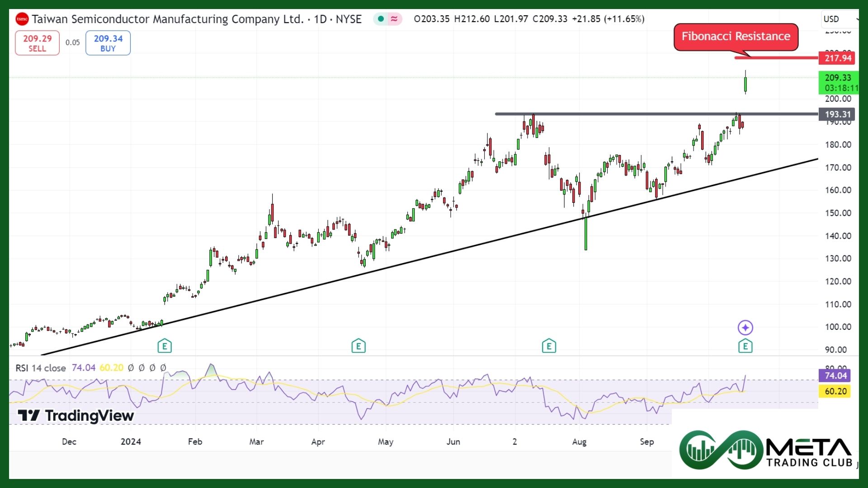Open the earnings marker near July
The width and height of the screenshot is (868, 488).
(x=549, y=346)
